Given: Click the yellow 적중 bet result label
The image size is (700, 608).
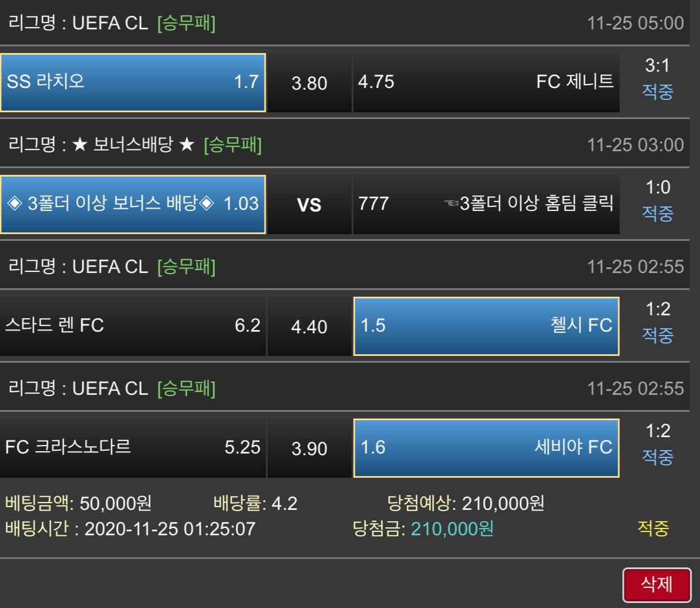Looking at the screenshot, I should click(x=653, y=528).
